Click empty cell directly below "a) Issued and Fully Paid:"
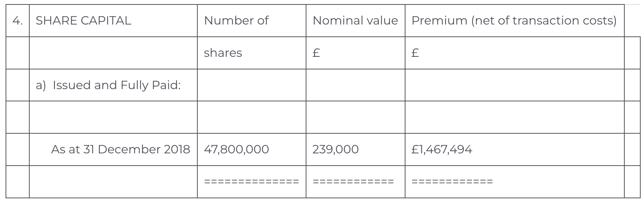This screenshot has height=202, width=644. [x=113, y=117]
